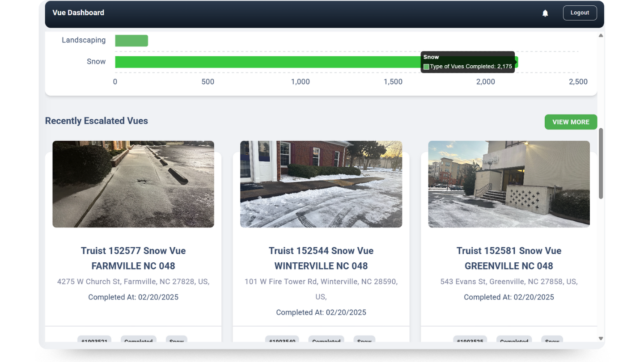Open Truist 152581 Snow Vue GREENVILLE title

pyautogui.click(x=509, y=258)
